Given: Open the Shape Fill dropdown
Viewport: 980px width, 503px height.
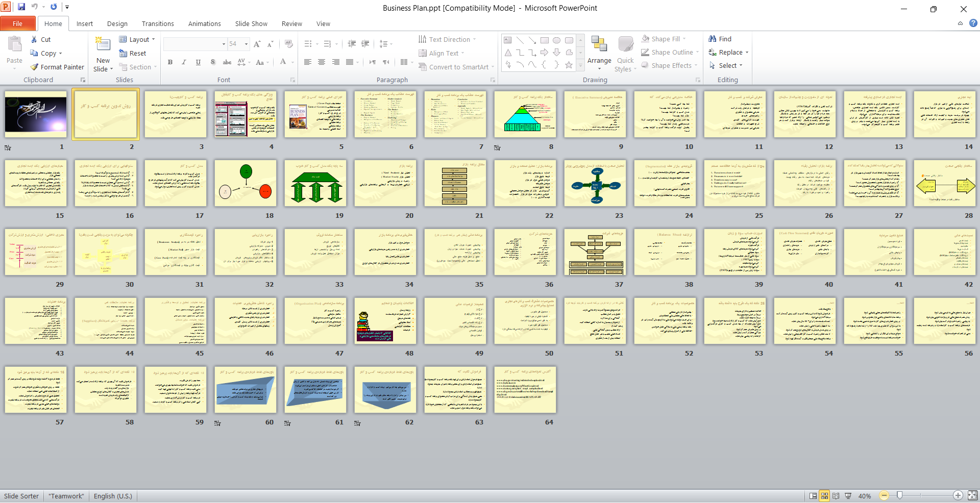Looking at the screenshot, I should 664,39.
